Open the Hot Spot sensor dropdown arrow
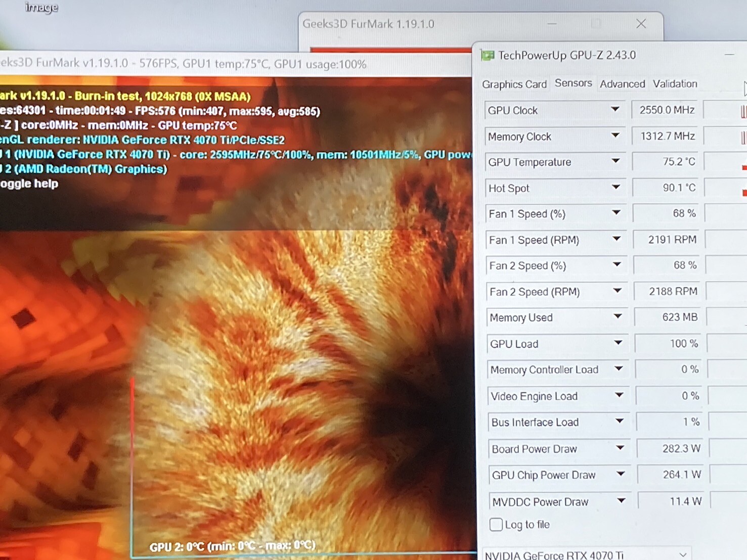 pos(616,187)
